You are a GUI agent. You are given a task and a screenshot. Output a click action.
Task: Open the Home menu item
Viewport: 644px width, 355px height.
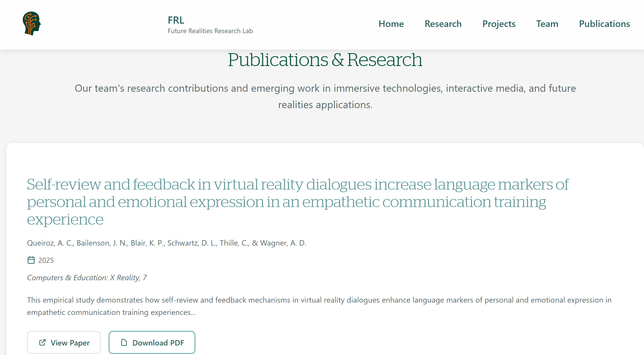click(x=391, y=24)
